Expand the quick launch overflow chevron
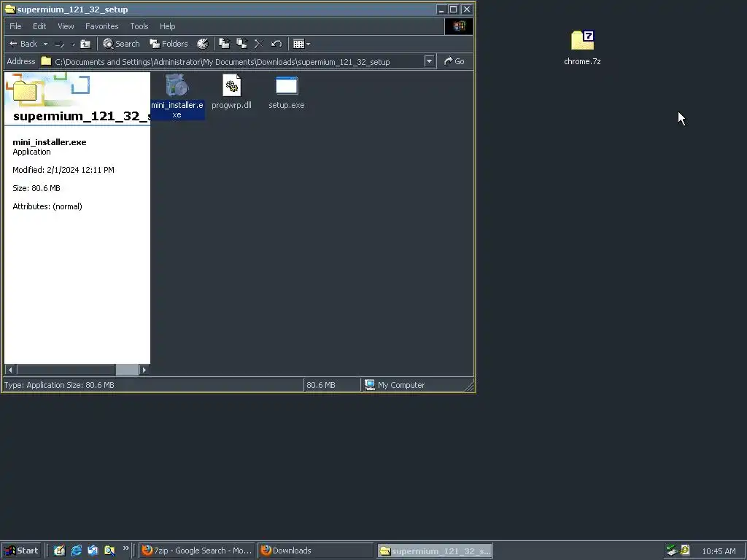This screenshot has width=747, height=560. point(125,548)
